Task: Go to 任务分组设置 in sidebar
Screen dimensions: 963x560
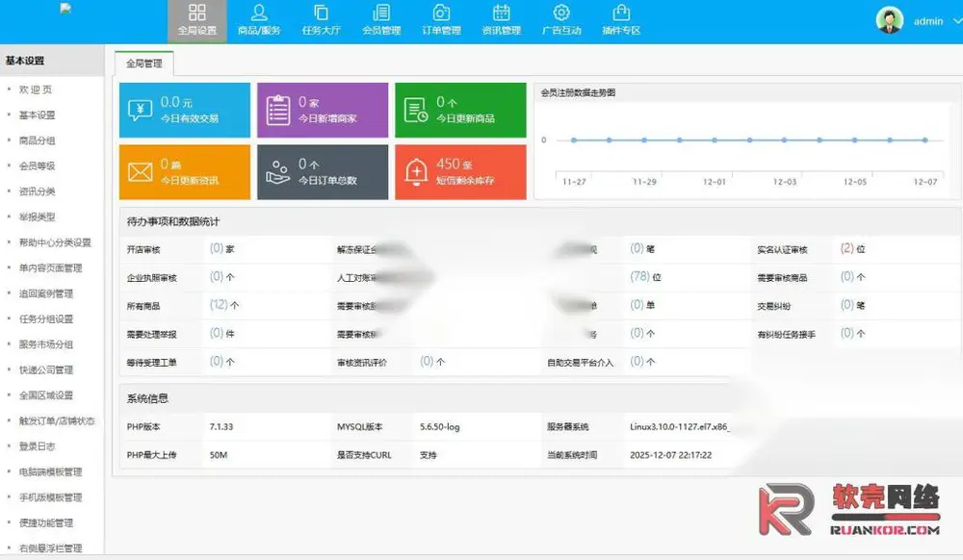Action: pyautogui.click(x=46, y=318)
